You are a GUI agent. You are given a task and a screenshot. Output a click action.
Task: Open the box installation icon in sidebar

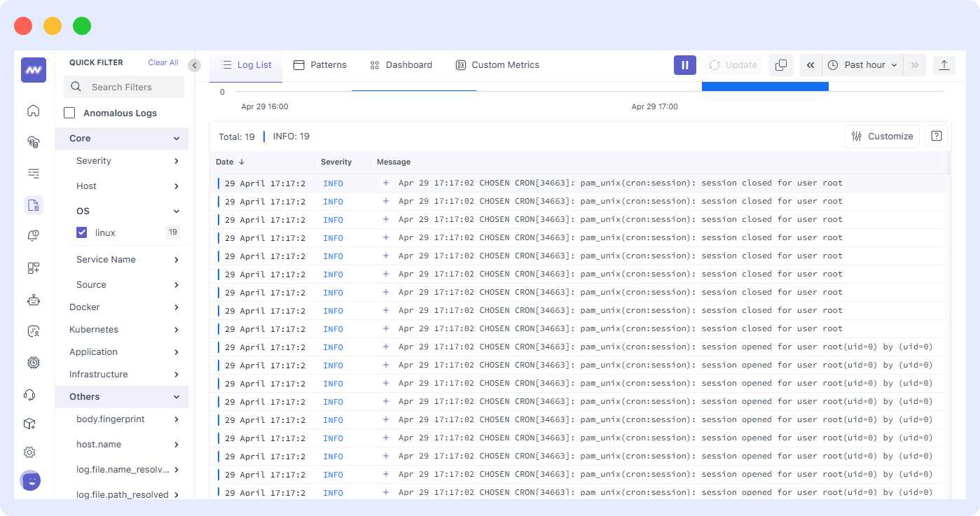29,424
